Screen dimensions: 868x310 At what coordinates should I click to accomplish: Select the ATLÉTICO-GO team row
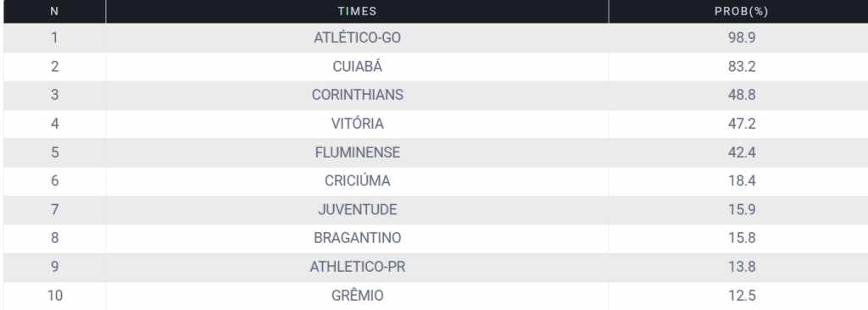point(436,37)
